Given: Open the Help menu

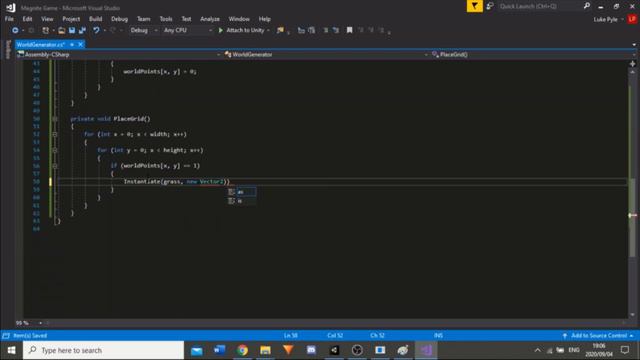Looking at the screenshot, I should pyautogui.click(x=264, y=19).
